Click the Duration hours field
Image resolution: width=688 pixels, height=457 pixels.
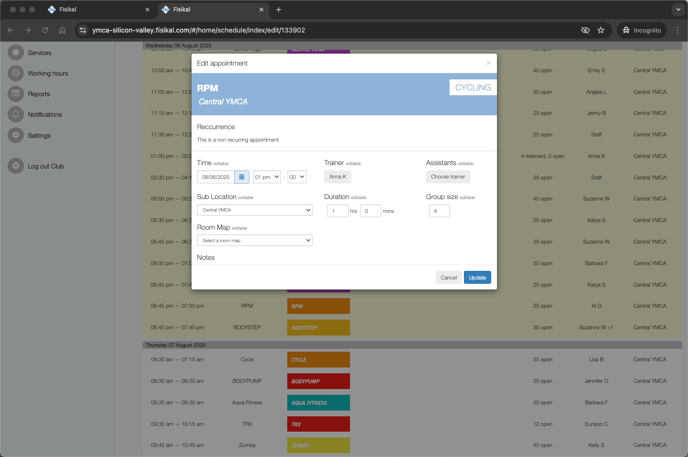(x=337, y=211)
